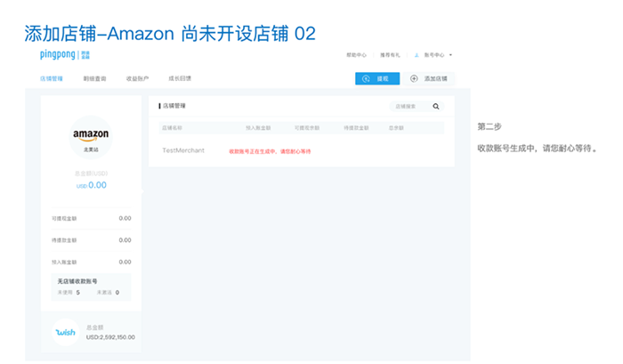Click the 待提款金额 column header

356,128
